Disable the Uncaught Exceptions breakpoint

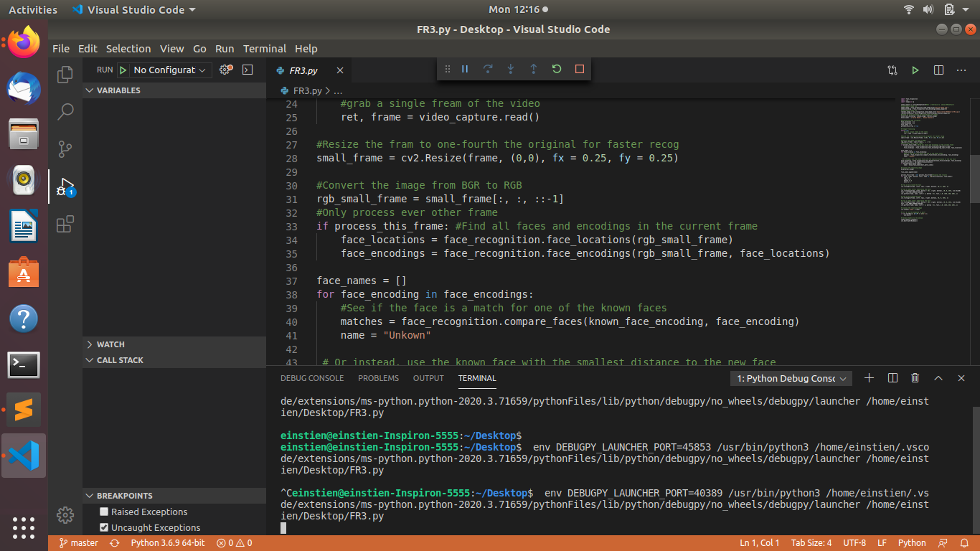tap(103, 527)
